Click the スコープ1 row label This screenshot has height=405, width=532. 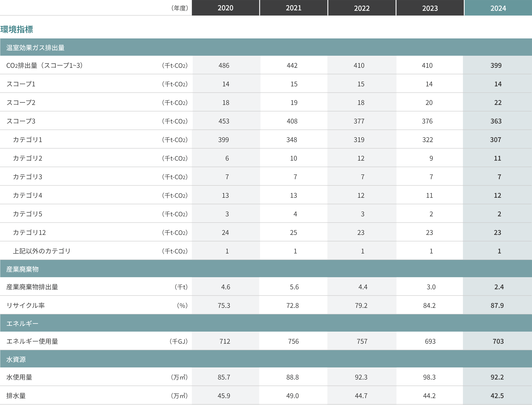pos(21,84)
